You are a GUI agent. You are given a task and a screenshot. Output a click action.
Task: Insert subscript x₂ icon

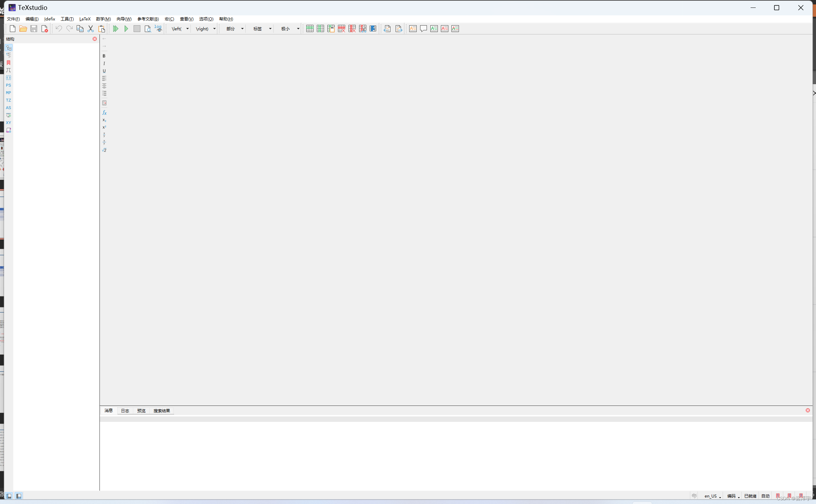click(104, 120)
